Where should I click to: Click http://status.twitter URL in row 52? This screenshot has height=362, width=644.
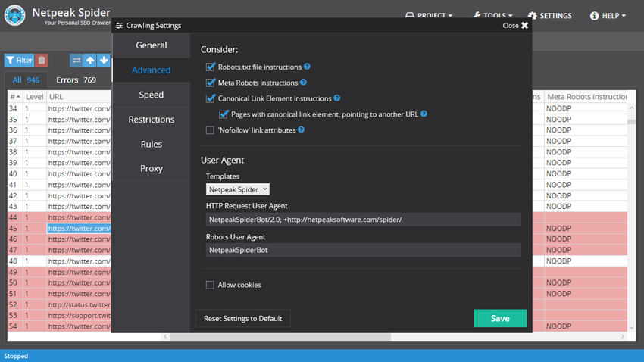coord(79,304)
